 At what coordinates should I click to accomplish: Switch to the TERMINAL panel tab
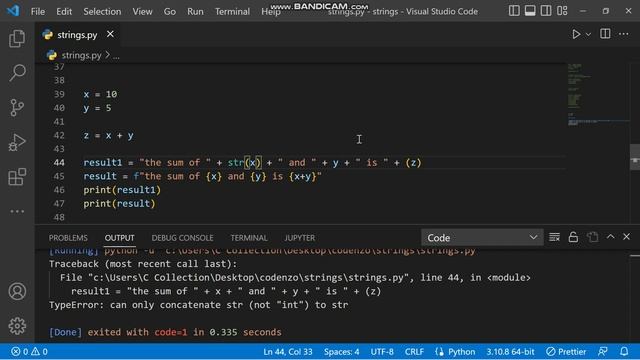249,238
